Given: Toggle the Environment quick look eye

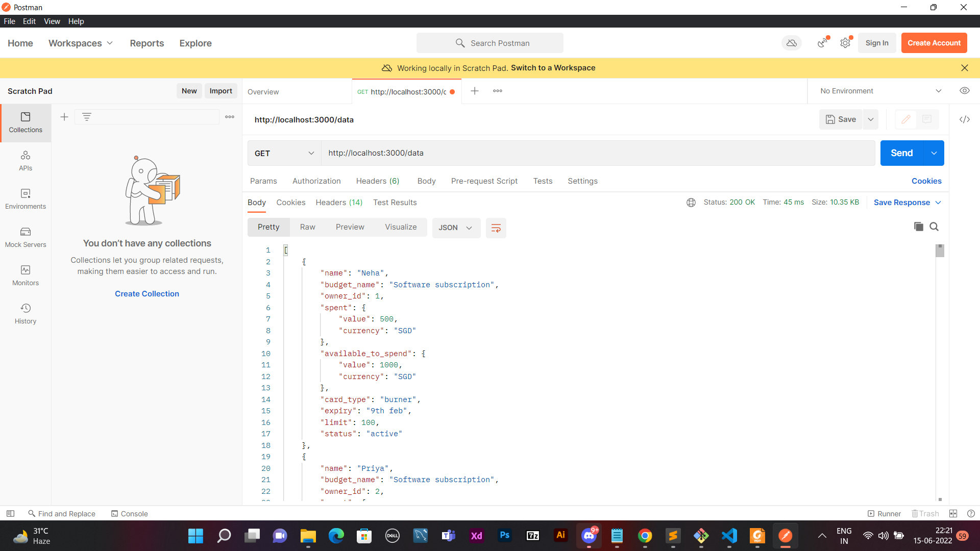Looking at the screenshot, I should (x=965, y=90).
